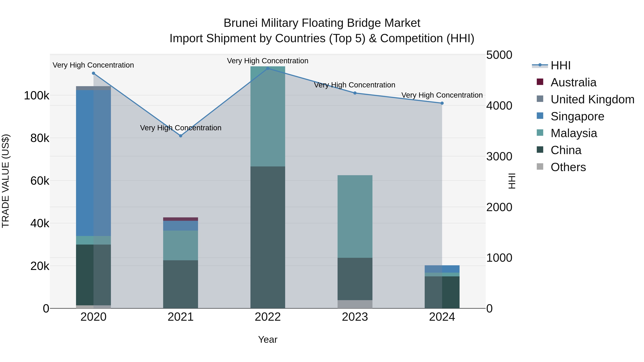This screenshot has width=644, height=362.
Task: Click the 60k trade value axis label
Action: tap(40, 181)
